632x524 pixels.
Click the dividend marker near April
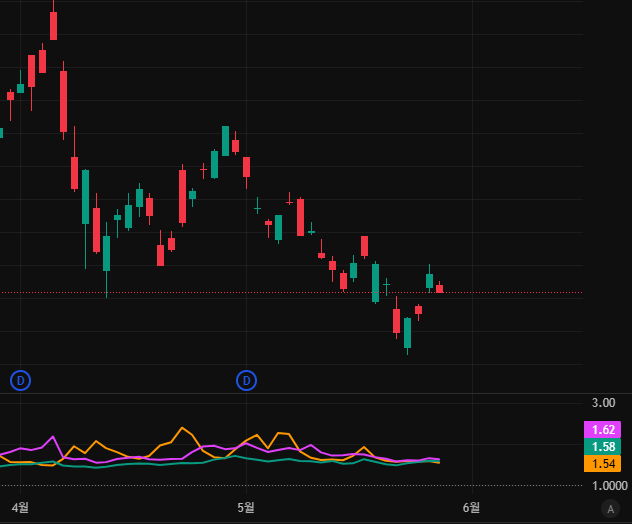click(x=20, y=380)
